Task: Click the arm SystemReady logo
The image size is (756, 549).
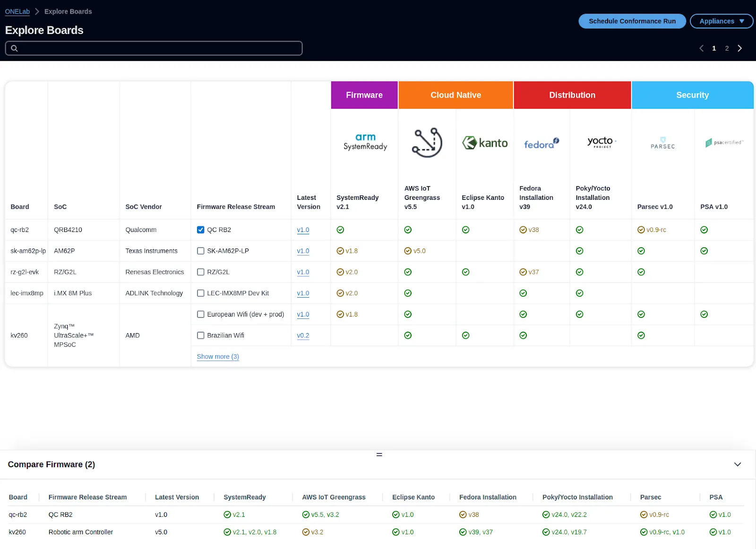Action: 365,142
